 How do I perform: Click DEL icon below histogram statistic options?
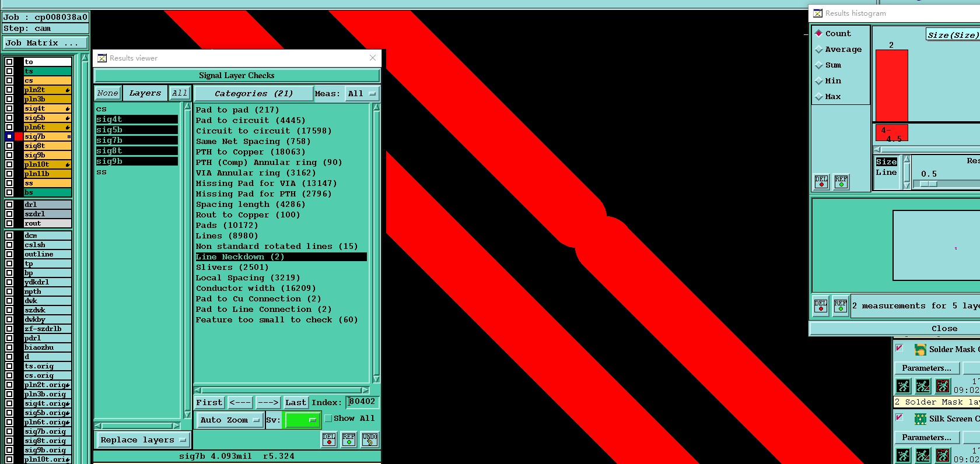coord(821,182)
